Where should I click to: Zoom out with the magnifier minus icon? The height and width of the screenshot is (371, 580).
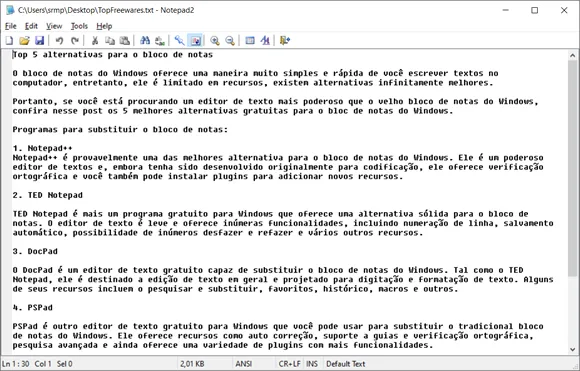pyautogui.click(x=230, y=40)
